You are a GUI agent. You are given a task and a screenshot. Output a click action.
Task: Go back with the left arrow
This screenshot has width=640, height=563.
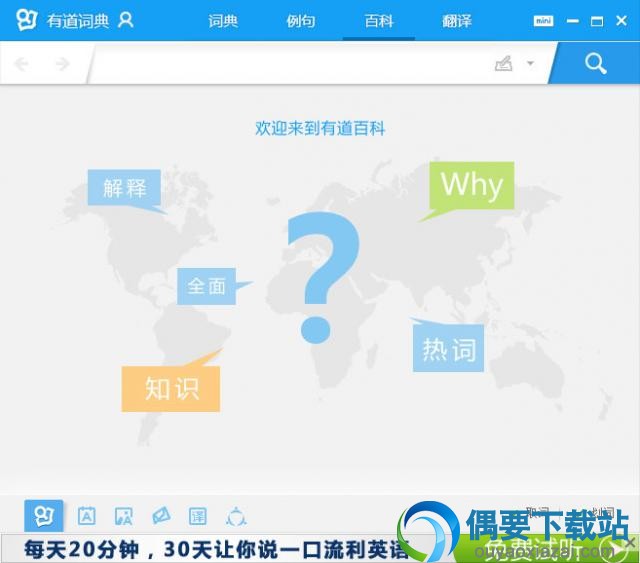(21, 64)
